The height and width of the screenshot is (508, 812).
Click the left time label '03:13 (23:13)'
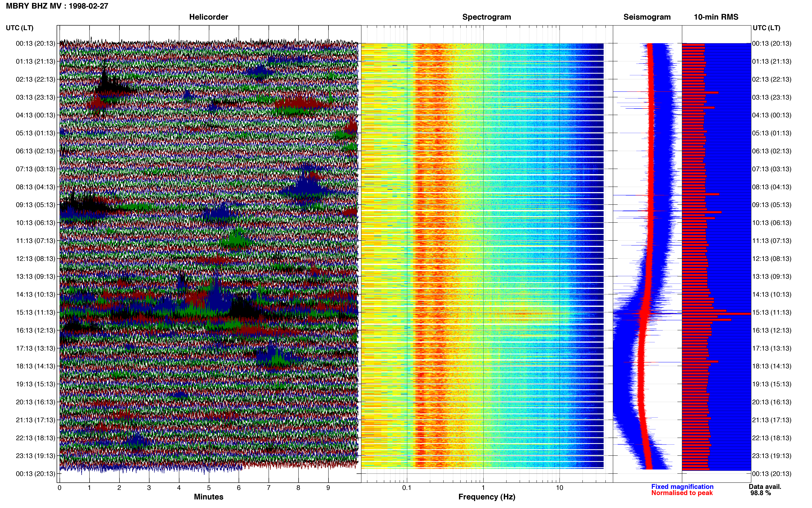click(36, 97)
